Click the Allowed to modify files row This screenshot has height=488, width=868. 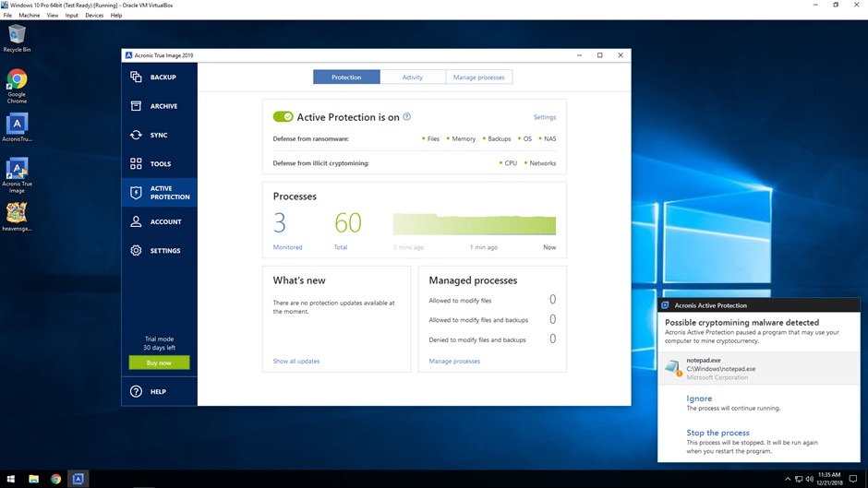492,300
